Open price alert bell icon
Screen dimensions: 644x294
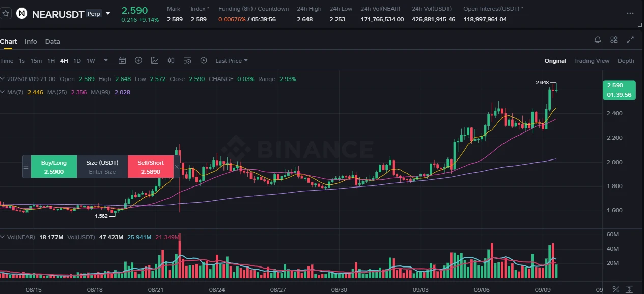[x=598, y=40]
